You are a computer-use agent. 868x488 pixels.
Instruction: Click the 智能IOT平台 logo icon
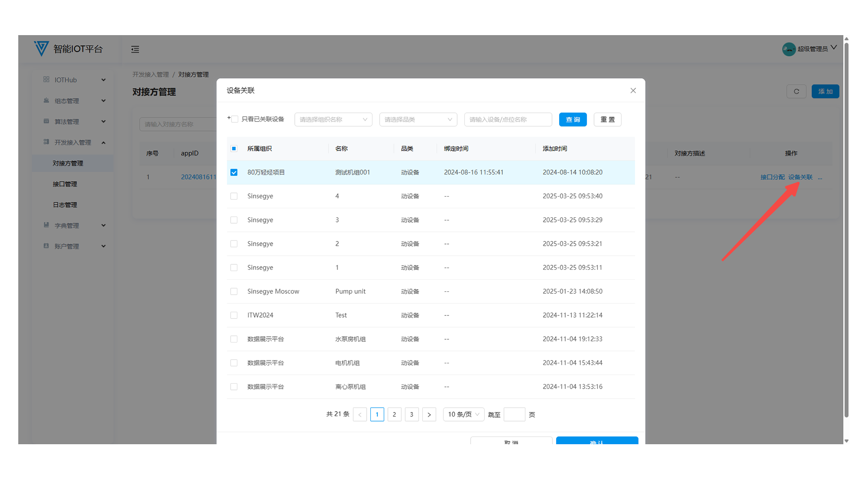coord(41,48)
